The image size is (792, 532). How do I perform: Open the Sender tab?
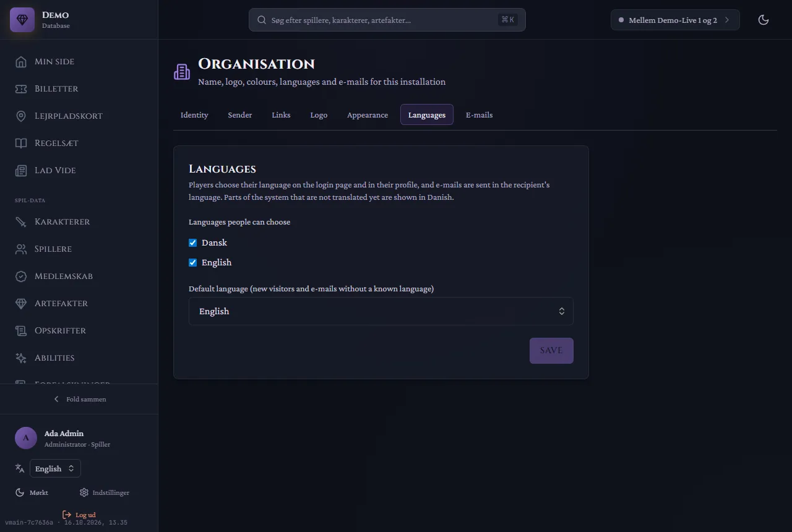tap(240, 114)
